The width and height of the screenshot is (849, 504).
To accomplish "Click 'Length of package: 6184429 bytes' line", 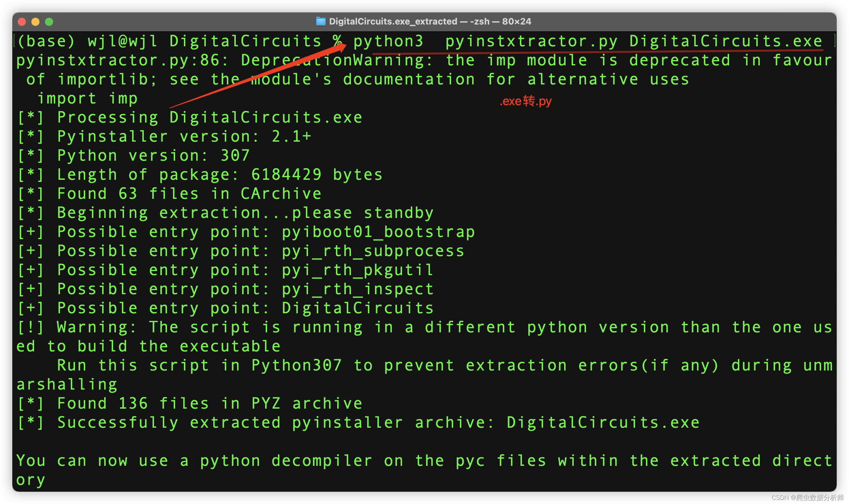I will (x=200, y=175).
